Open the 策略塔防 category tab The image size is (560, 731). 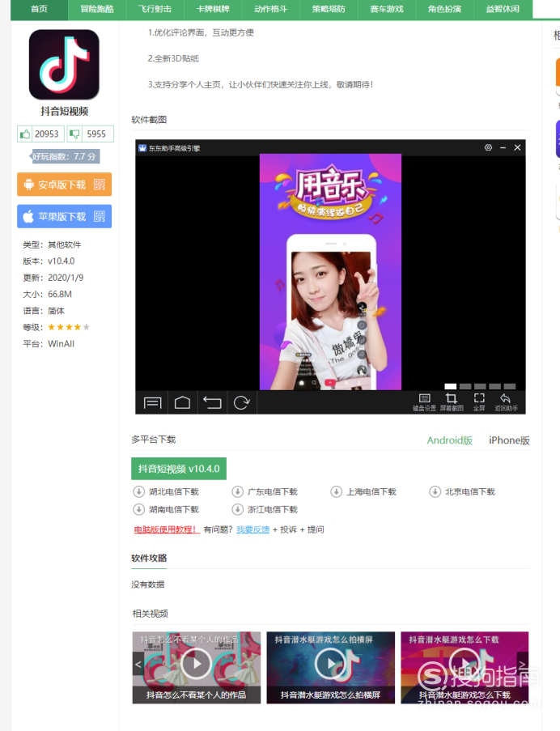pyautogui.click(x=329, y=9)
